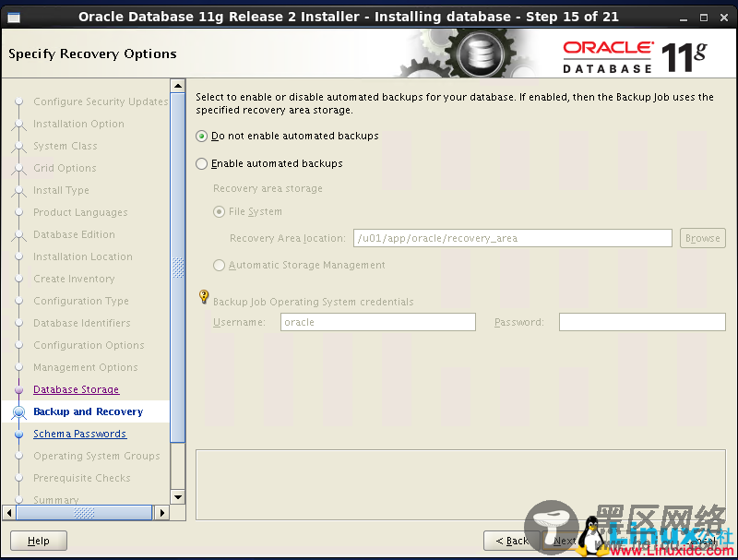Select the File System storage radio
The height and width of the screenshot is (560, 738).
click(x=219, y=212)
